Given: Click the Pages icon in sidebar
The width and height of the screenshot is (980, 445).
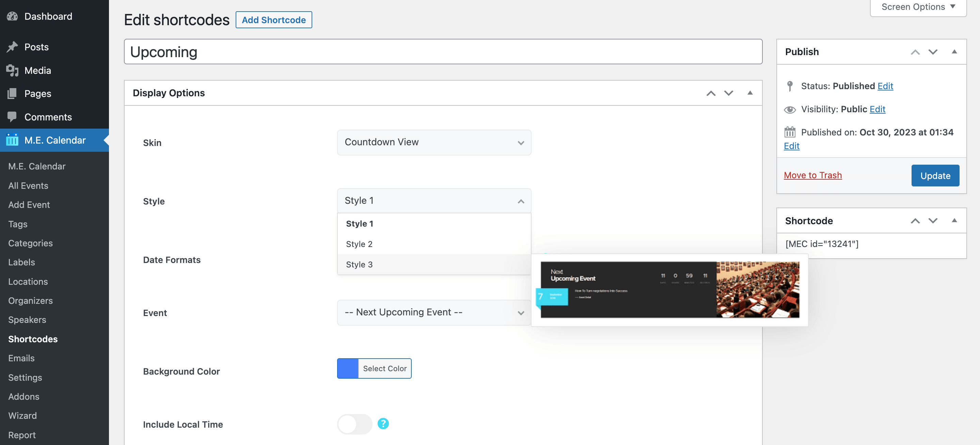Looking at the screenshot, I should [12, 94].
